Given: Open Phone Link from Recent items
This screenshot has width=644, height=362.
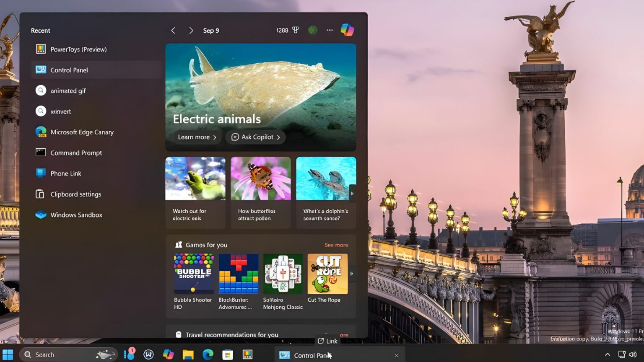Looking at the screenshot, I should click(65, 173).
